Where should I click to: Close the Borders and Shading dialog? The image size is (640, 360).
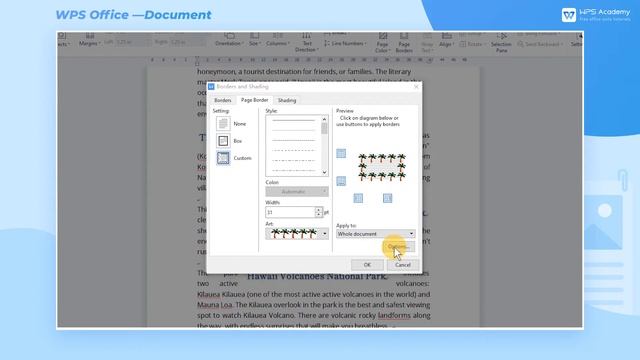[416, 87]
